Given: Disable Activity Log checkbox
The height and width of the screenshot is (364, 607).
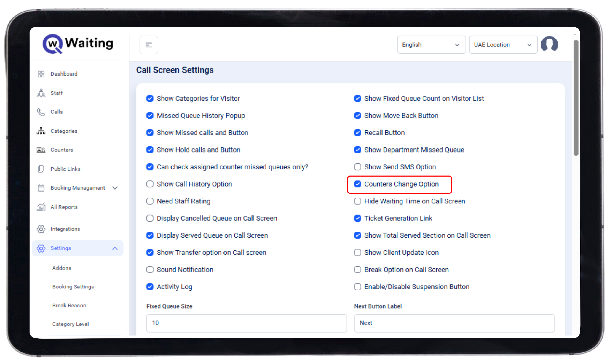Looking at the screenshot, I should (x=150, y=287).
